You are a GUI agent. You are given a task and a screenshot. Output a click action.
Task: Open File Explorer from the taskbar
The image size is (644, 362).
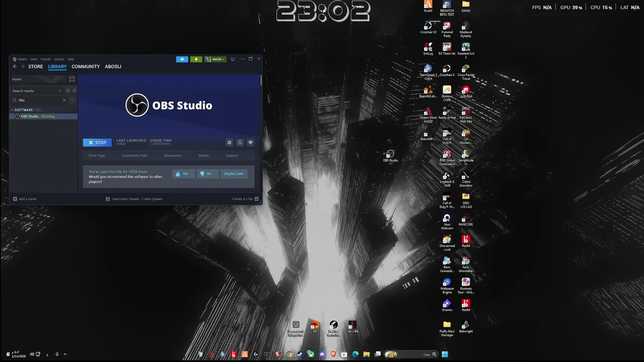pos(367,354)
